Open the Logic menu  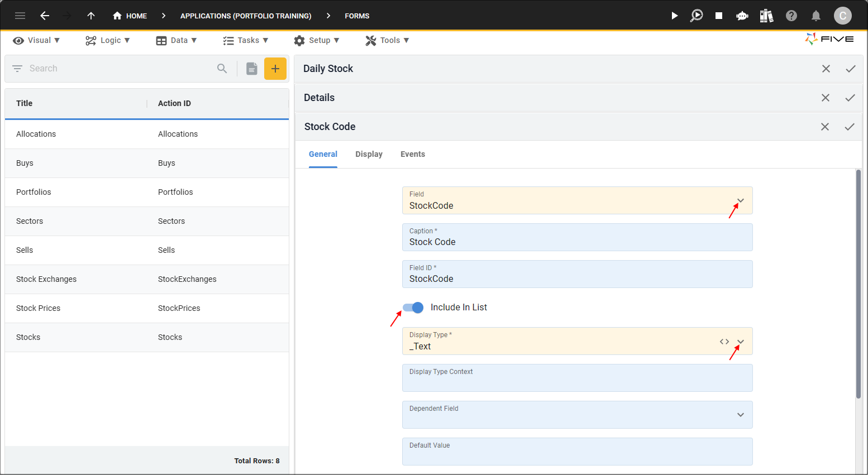pyautogui.click(x=108, y=40)
